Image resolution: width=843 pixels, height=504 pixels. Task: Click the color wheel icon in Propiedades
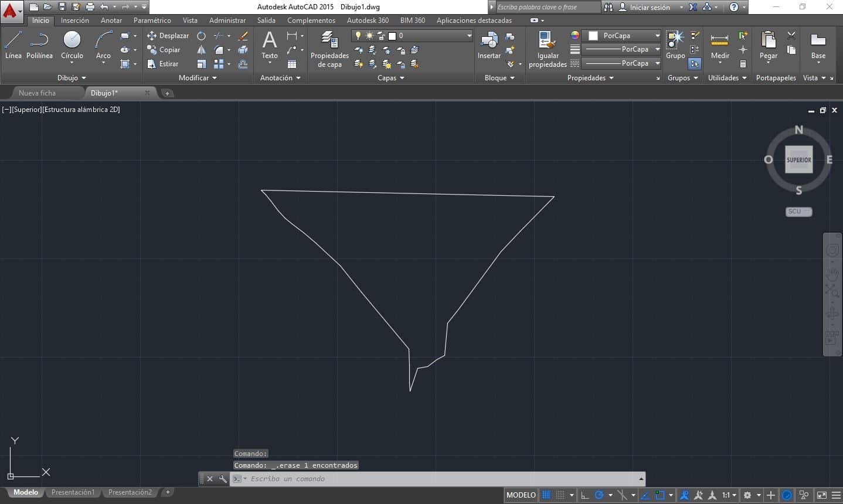(575, 36)
